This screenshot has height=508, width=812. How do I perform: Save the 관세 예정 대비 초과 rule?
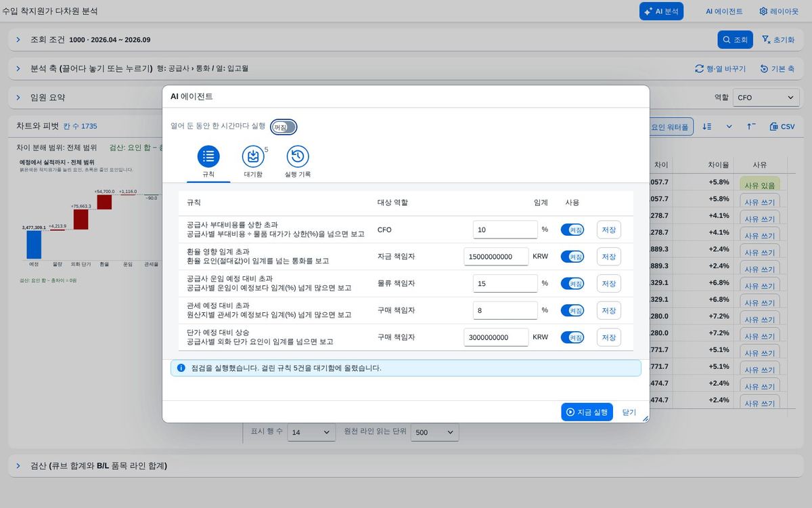click(x=609, y=310)
